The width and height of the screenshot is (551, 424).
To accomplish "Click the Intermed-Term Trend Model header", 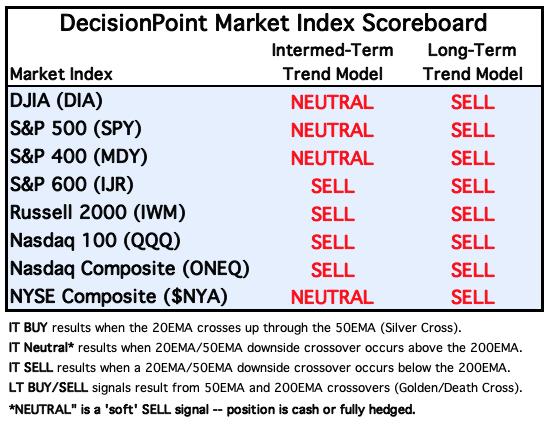I will 332,62.
